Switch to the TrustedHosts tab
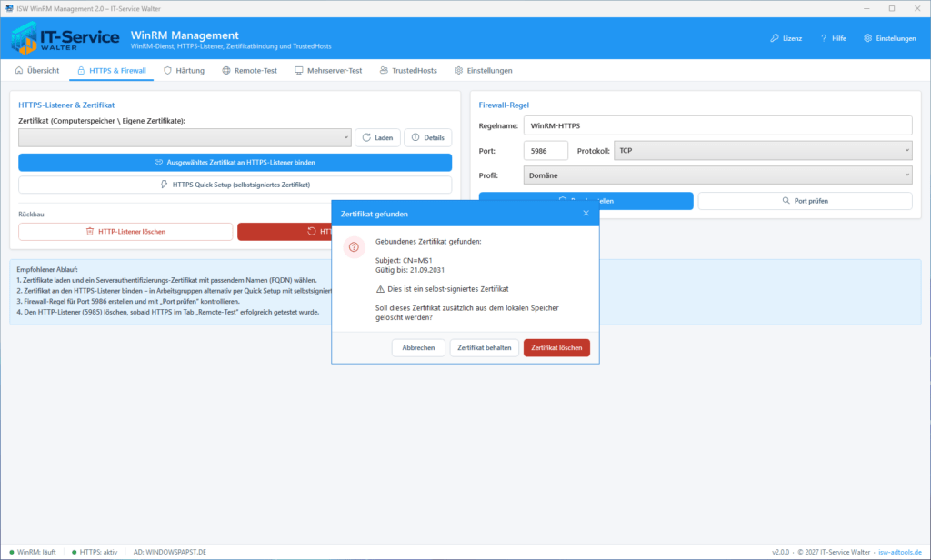 [408, 70]
